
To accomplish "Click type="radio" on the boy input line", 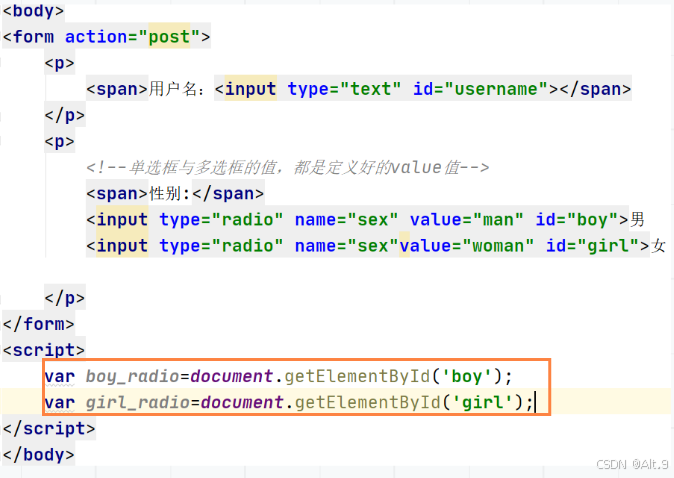I will coord(221,220).
